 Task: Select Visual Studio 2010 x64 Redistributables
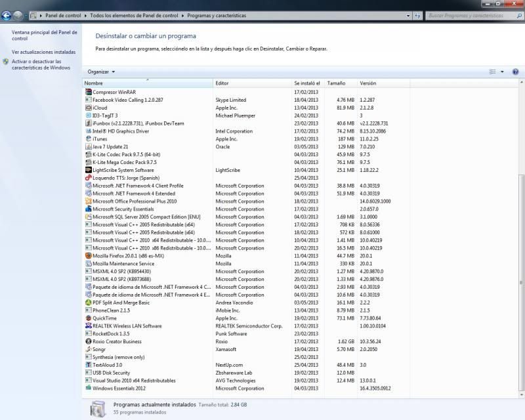pyautogui.click(x=246, y=381)
